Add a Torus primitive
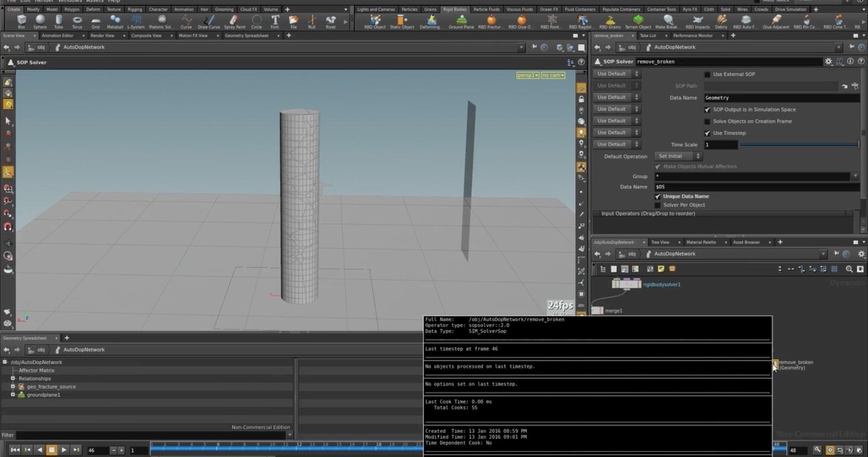Viewport: 868px width, 457px height. (77, 22)
